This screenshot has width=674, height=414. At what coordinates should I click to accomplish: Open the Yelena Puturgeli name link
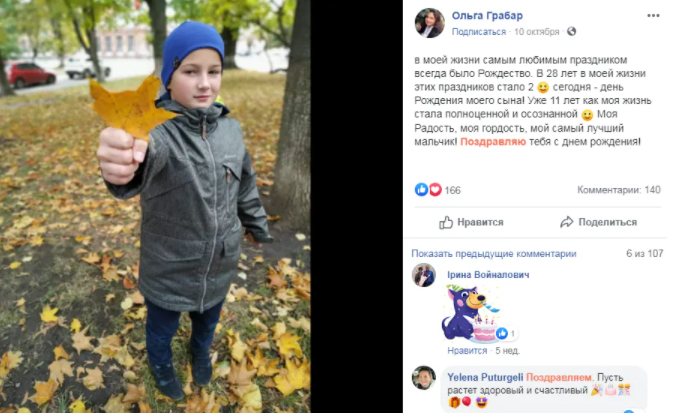pos(485,377)
